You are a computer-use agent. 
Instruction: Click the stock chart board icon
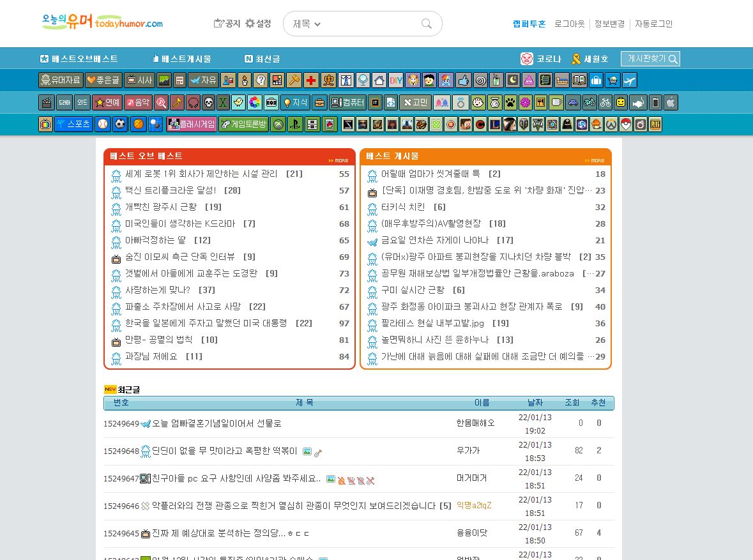coord(164,80)
